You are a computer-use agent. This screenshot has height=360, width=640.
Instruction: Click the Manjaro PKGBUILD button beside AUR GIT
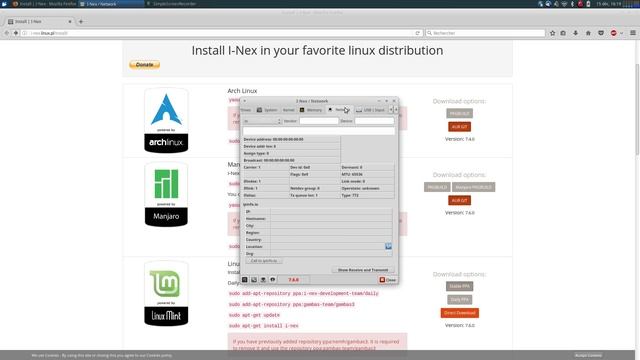pyautogui.click(x=473, y=187)
